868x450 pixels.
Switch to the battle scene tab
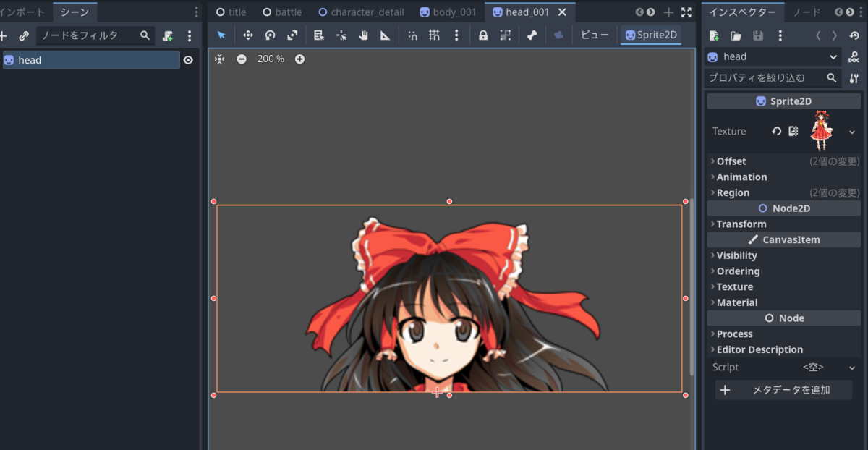pos(282,12)
